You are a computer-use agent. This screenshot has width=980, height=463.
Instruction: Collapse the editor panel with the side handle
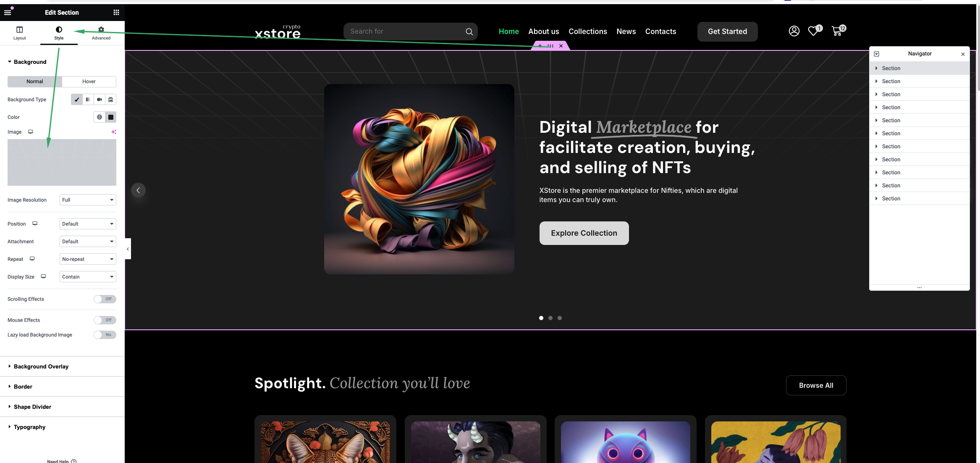pyautogui.click(x=128, y=249)
